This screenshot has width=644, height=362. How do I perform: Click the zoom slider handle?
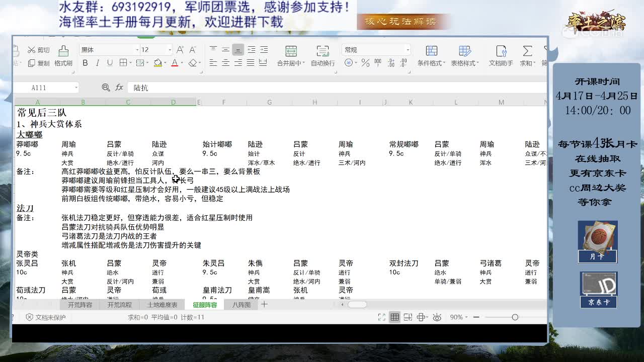[x=515, y=317]
